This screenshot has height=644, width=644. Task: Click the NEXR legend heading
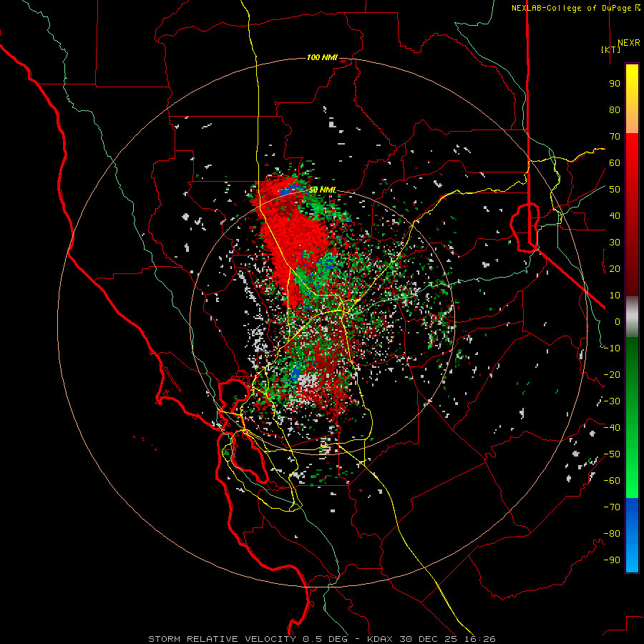[x=628, y=43]
